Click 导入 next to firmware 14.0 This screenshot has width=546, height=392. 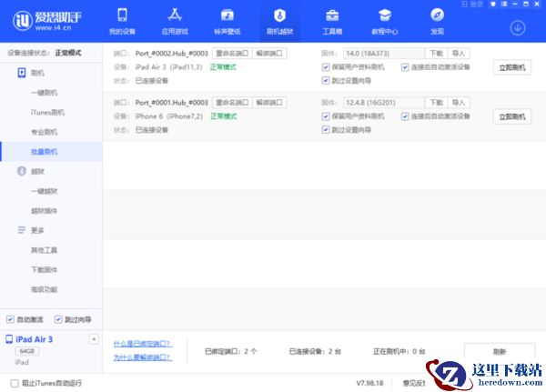click(x=459, y=54)
